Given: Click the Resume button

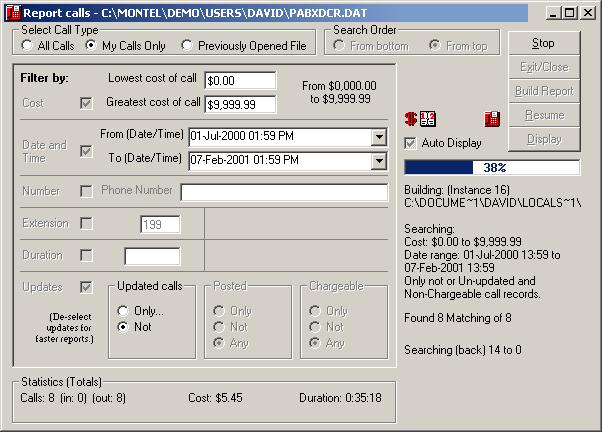Looking at the screenshot, I should pyautogui.click(x=544, y=115).
